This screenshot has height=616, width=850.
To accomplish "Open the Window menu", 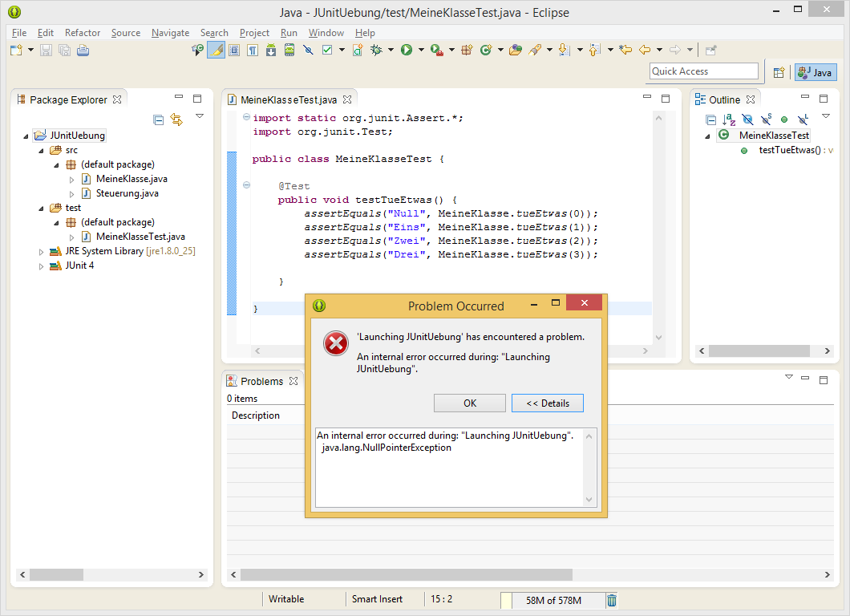I will pyautogui.click(x=326, y=33).
